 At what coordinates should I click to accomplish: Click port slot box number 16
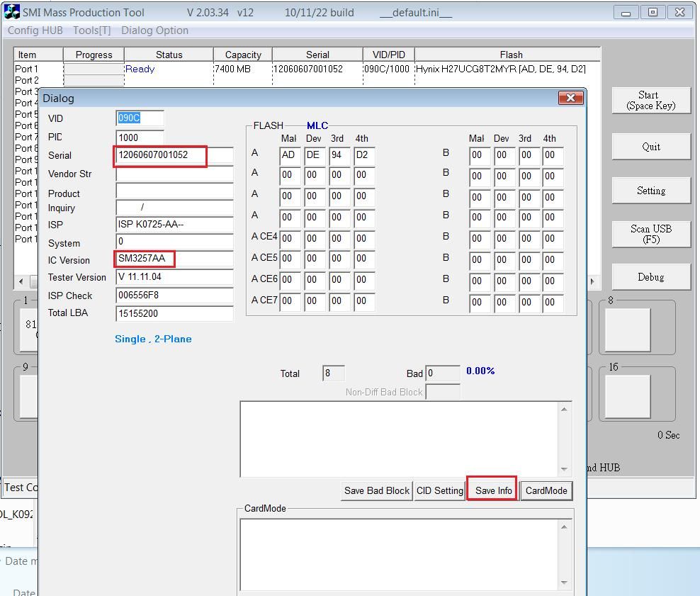point(628,396)
